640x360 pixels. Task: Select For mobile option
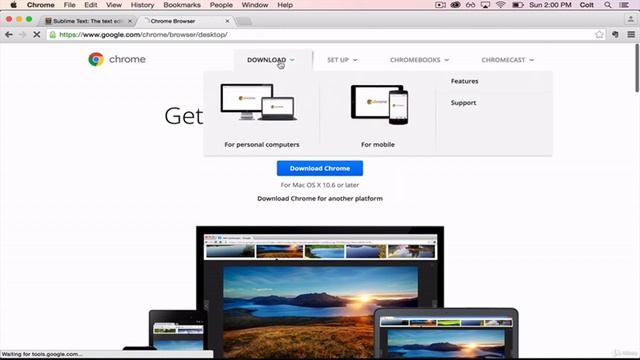[x=378, y=144]
